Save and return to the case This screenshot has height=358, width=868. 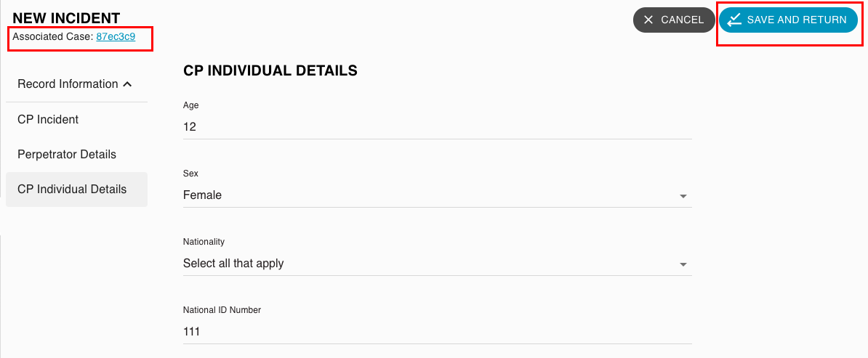(x=788, y=20)
